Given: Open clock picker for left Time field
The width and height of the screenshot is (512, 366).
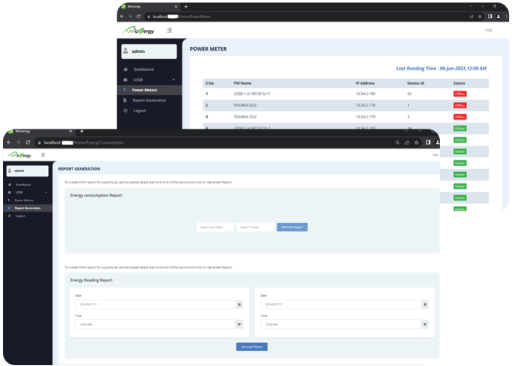Looking at the screenshot, I should [x=239, y=324].
